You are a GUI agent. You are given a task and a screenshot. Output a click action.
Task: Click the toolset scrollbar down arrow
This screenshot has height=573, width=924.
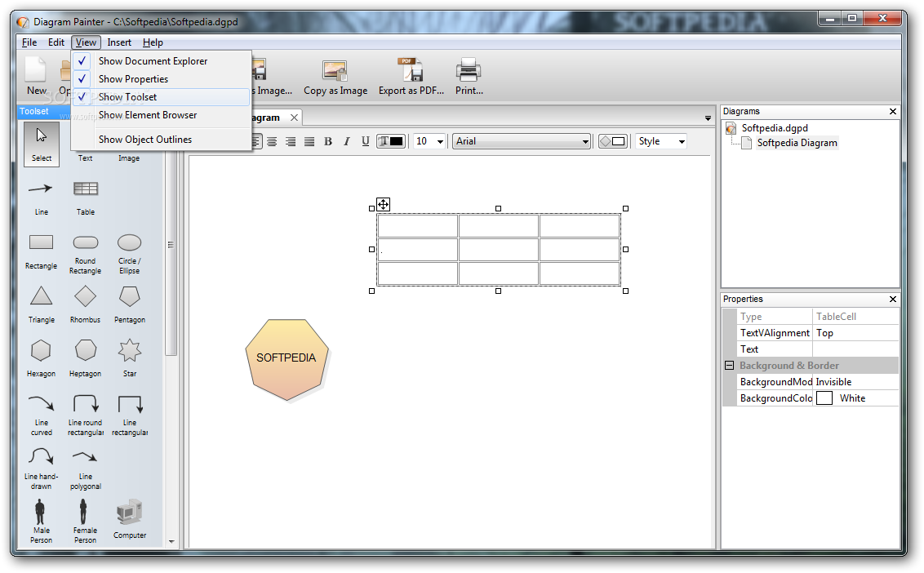point(171,541)
